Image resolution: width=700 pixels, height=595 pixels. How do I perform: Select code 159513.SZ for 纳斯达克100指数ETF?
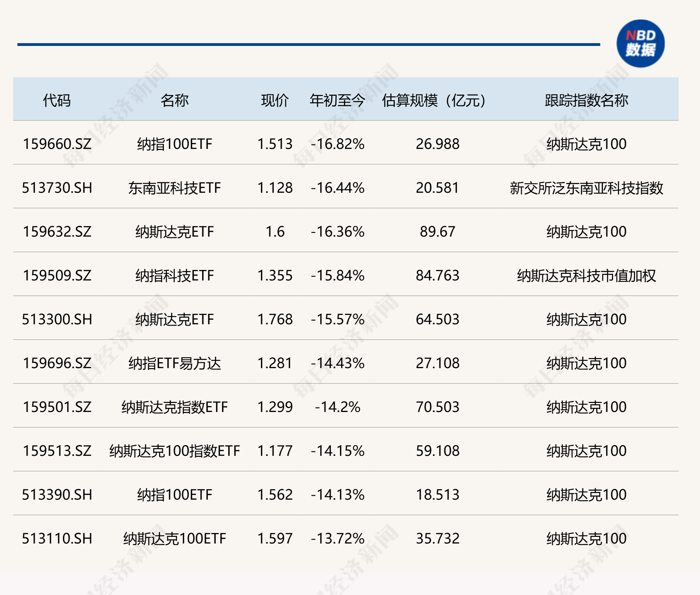[x=57, y=451]
